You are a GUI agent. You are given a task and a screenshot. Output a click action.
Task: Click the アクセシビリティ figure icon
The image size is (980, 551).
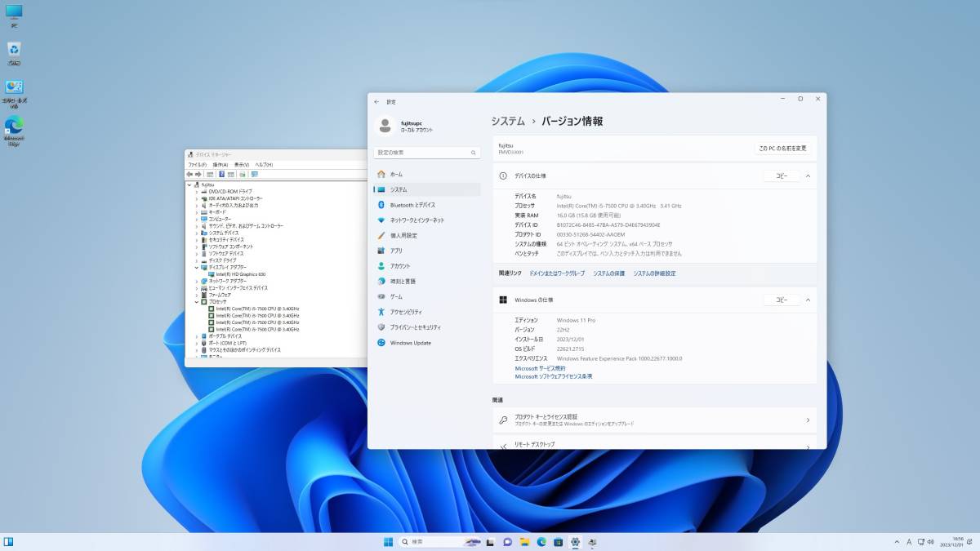[x=381, y=312]
